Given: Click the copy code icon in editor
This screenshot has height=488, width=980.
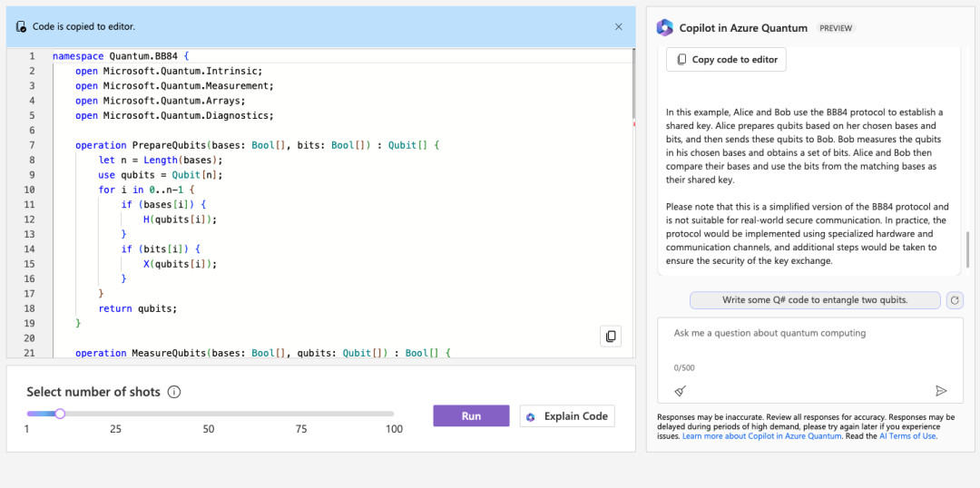Looking at the screenshot, I should pos(611,337).
